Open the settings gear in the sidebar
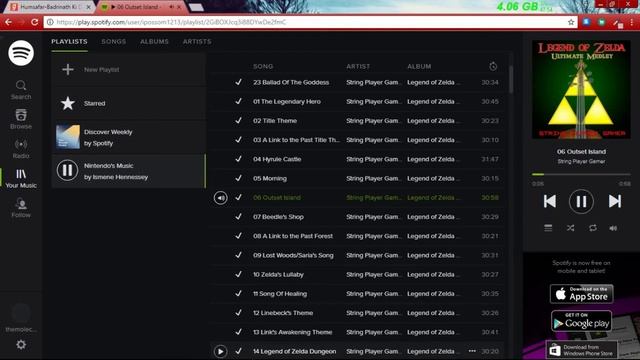 click(x=21, y=344)
